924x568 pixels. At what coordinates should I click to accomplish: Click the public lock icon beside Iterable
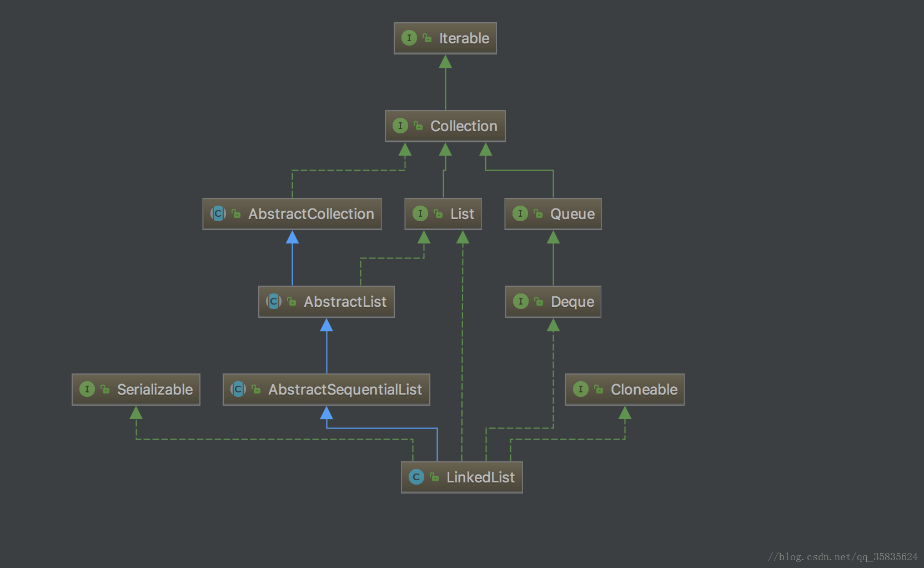click(427, 38)
